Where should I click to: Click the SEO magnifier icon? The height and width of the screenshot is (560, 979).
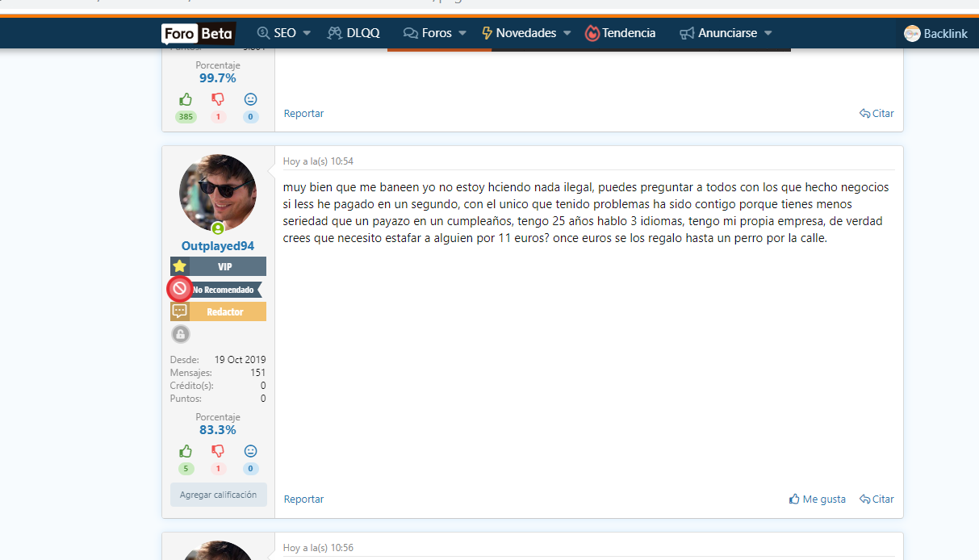(263, 33)
